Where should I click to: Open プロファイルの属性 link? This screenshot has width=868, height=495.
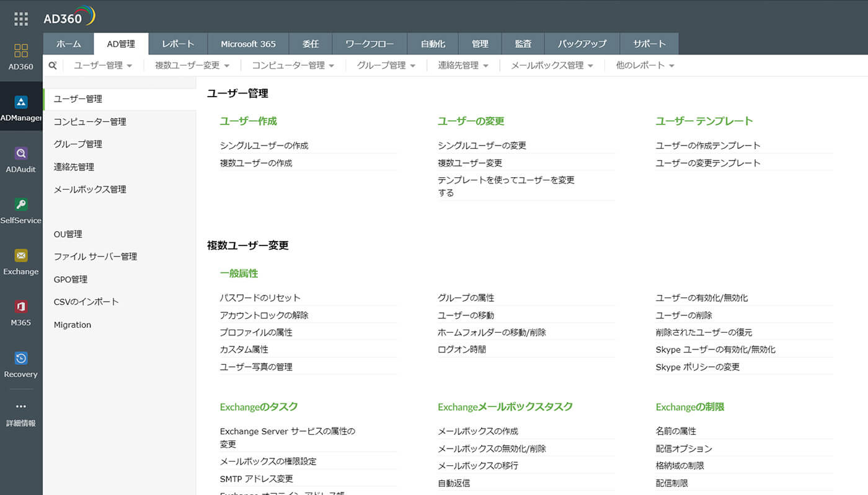click(x=256, y=333)
